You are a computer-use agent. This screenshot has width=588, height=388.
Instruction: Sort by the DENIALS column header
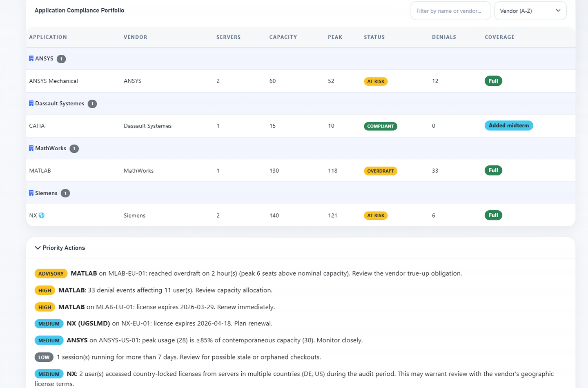pyautogui.click(x=444, y=37)
